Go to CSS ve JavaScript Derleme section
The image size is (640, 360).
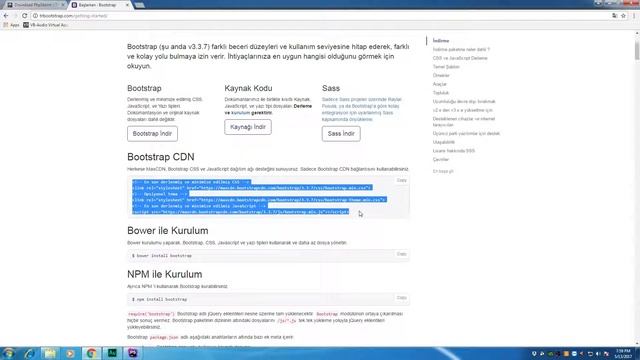pos(460,58)
